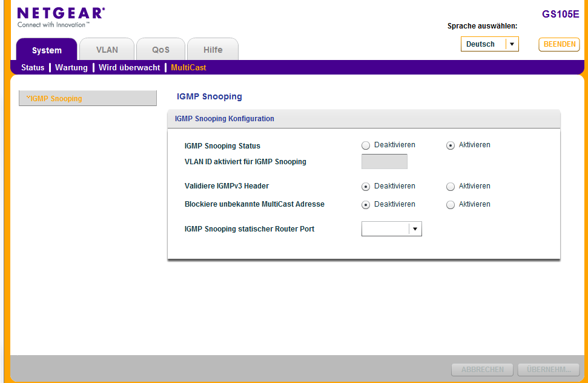Expand the statischer Router Port dropdown
Image resolution: width=588 pixels, height=383 pixels.
[391, 229]
